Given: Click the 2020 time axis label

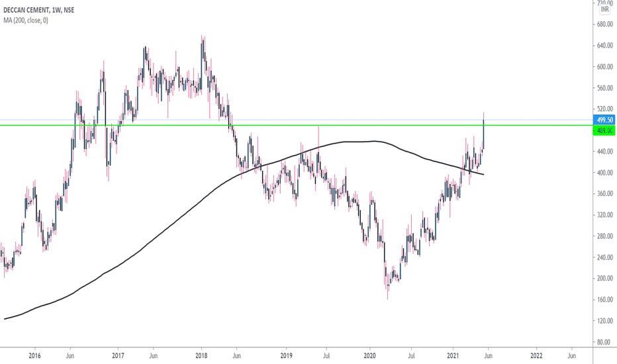Looking at the screenshot, I should (370, 356).
